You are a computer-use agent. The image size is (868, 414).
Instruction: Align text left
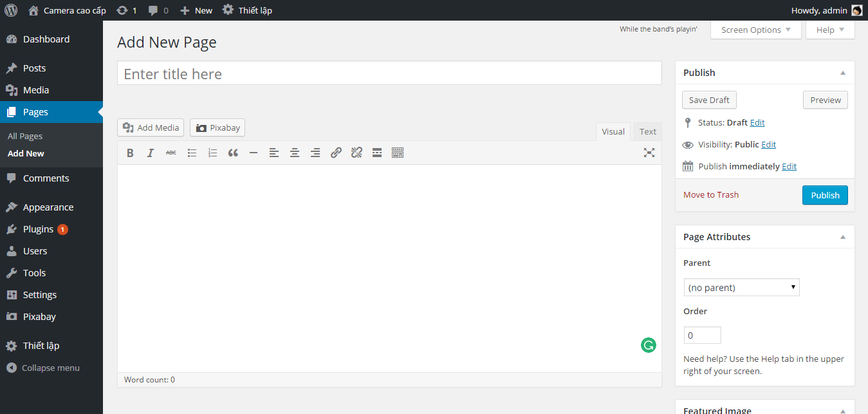(274, 153)
